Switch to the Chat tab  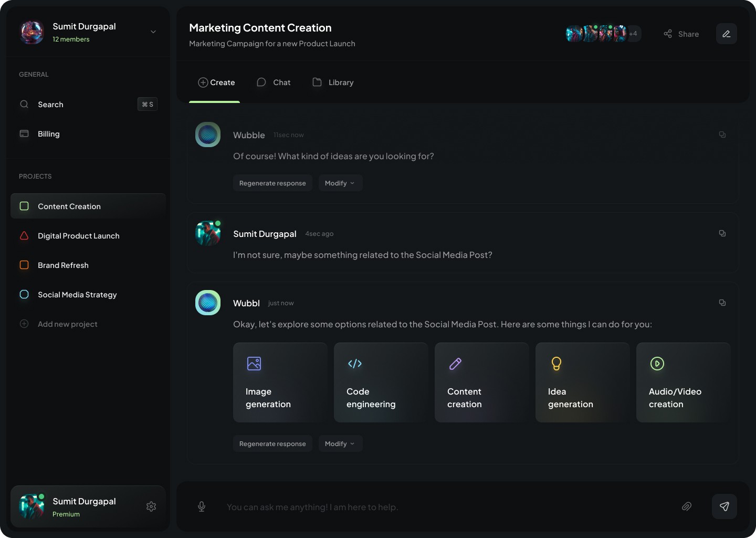[274, 82]
